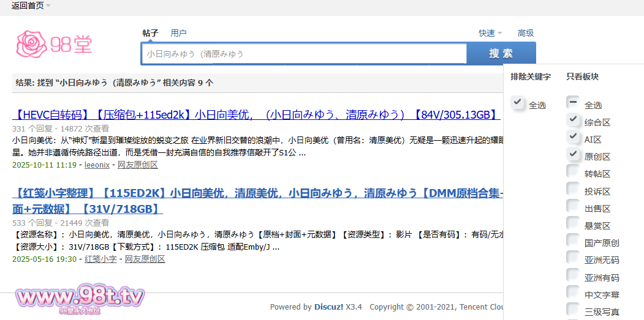Check the 投诉区 board checkbox
The image size is (644, 320).
(x=573, y=188)
